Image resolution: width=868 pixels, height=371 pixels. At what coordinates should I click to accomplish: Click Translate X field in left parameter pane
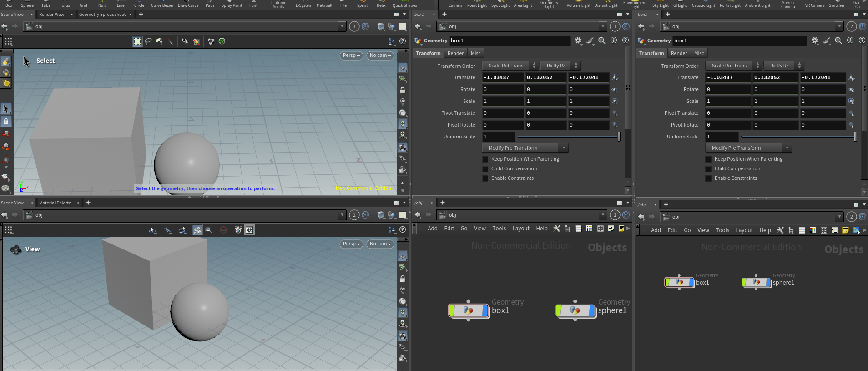coord(503,77)
